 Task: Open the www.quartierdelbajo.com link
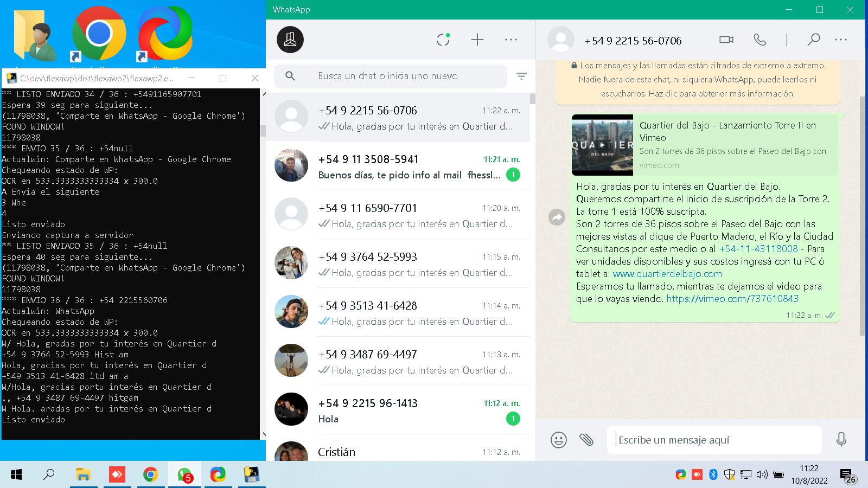pos(667,274)
